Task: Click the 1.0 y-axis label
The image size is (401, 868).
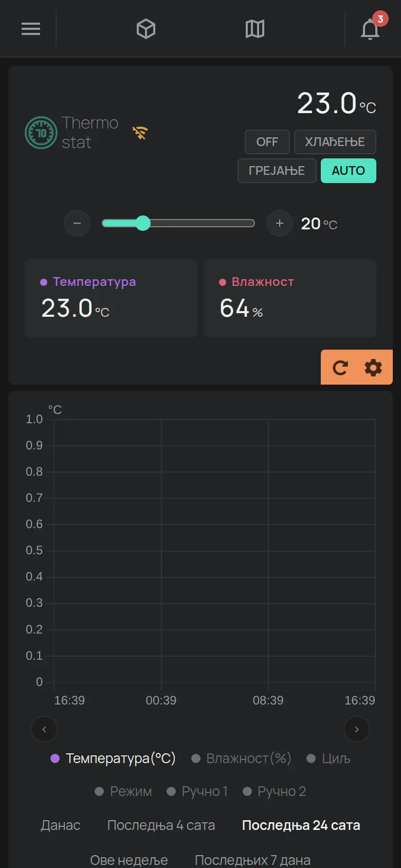Action: [34, 419]
